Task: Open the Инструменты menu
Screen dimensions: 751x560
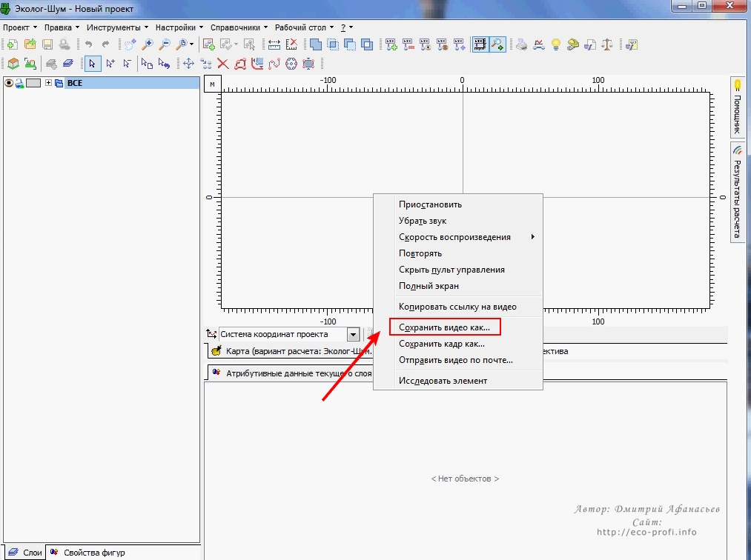Action: coord(117,27)
